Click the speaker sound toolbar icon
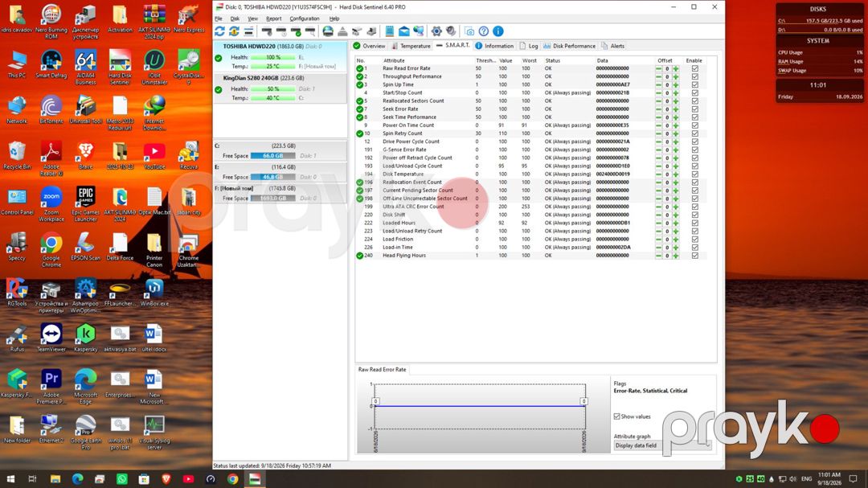The image size is (868, 488). pyautogui.click(x=451, y=31)
